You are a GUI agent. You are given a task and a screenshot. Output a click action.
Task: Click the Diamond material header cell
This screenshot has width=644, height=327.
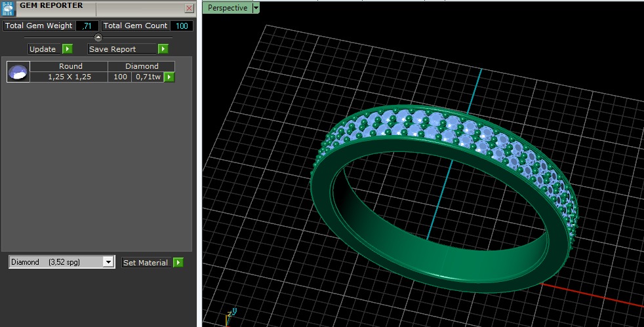point(141,66)
